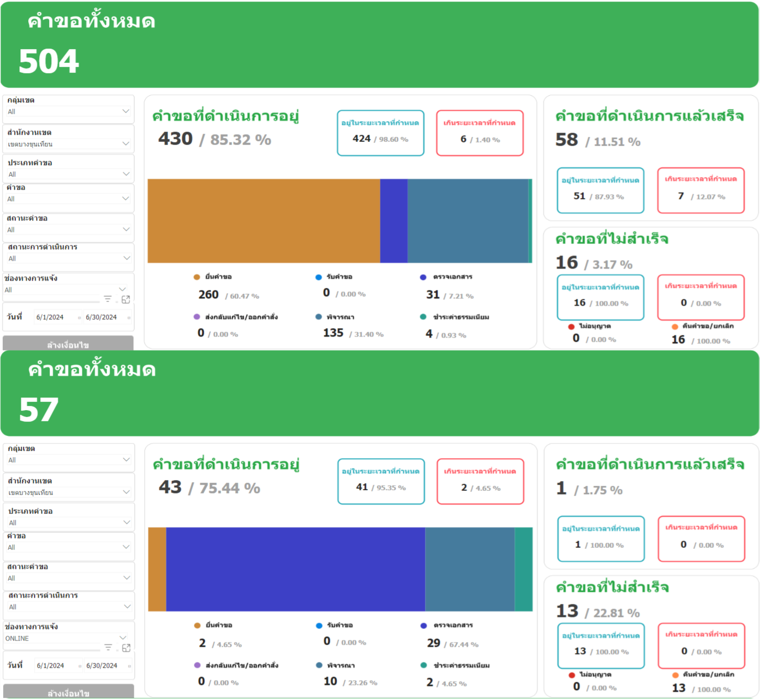
Task: Click the filter icon beside the ONLINE channel slicer
Action: click(108, 648)
